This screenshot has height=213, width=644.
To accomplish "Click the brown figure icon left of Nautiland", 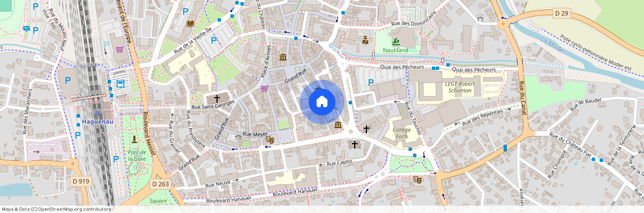I will [365, 40].
